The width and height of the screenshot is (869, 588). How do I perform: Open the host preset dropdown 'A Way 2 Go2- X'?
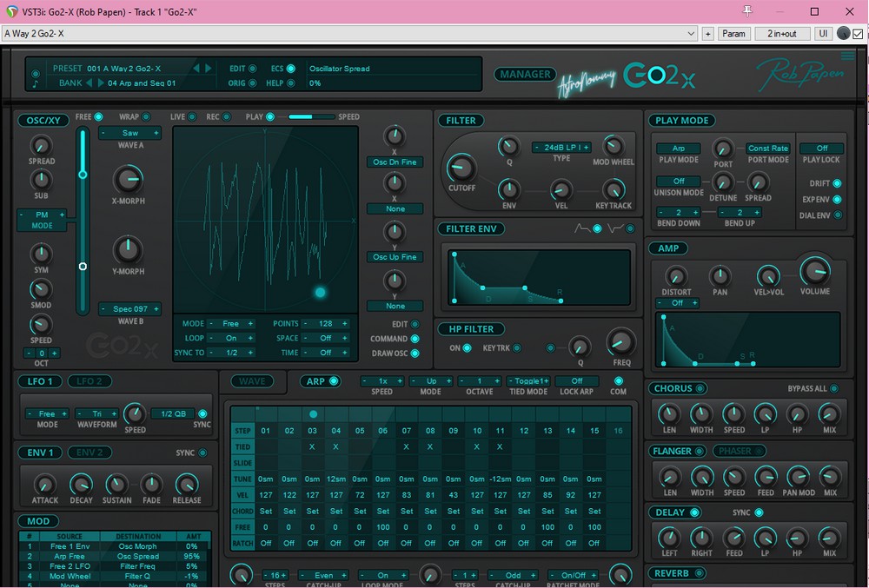point(349,34)
